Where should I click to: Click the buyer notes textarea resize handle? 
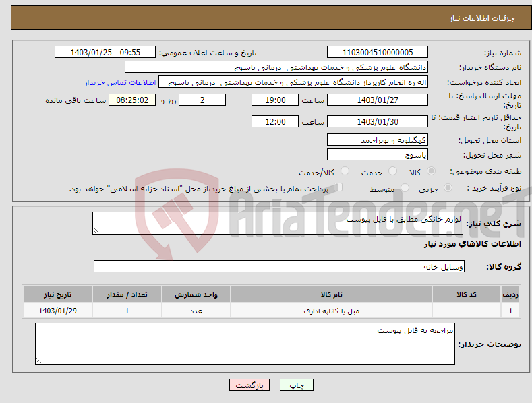[39, 361]
